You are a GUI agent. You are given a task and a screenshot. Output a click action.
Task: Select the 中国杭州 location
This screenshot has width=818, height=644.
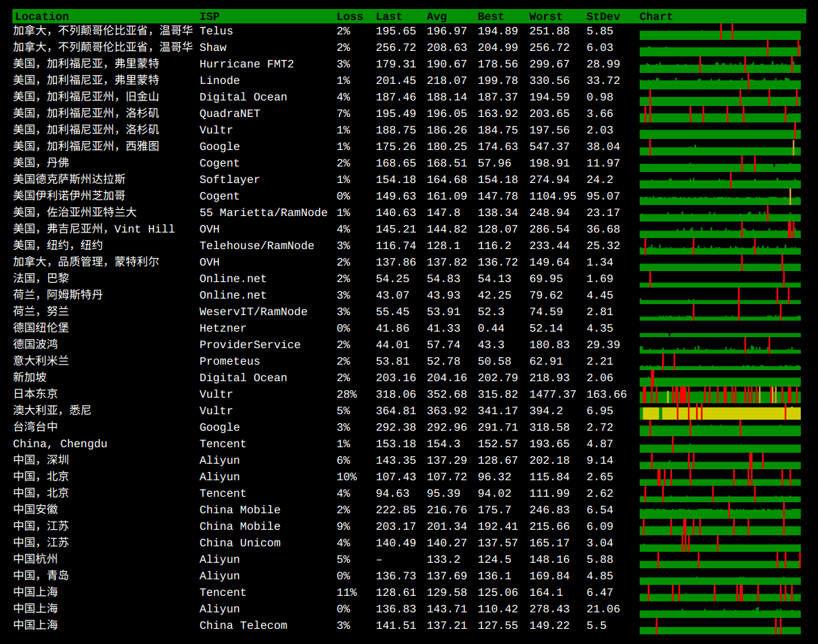tap(35, 559)
